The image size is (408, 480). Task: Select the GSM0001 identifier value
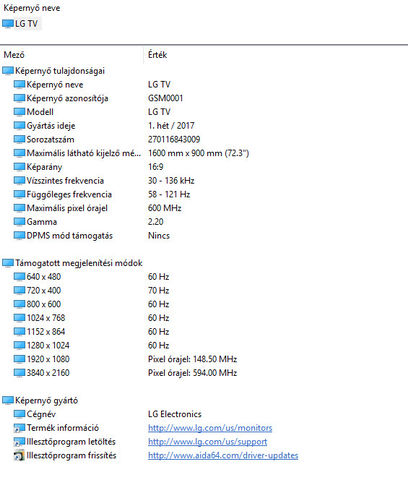pos(165,98)
